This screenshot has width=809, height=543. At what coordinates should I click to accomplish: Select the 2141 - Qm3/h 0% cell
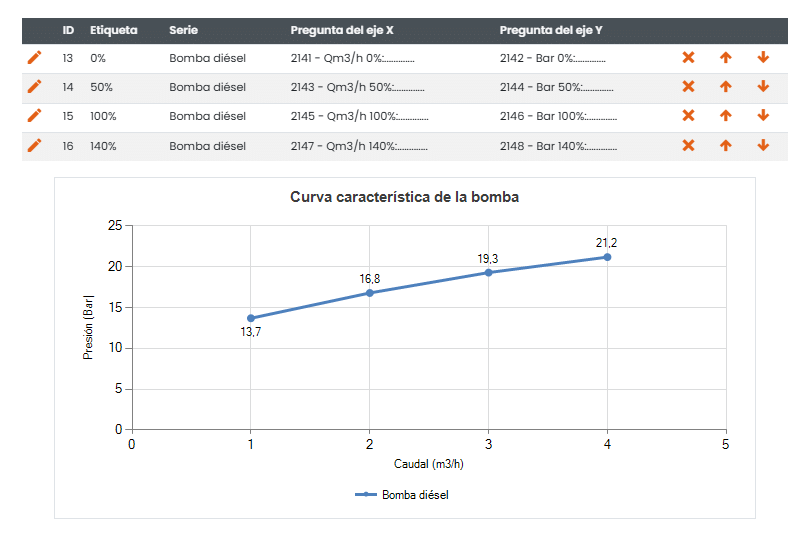click(x=352, y=58)
